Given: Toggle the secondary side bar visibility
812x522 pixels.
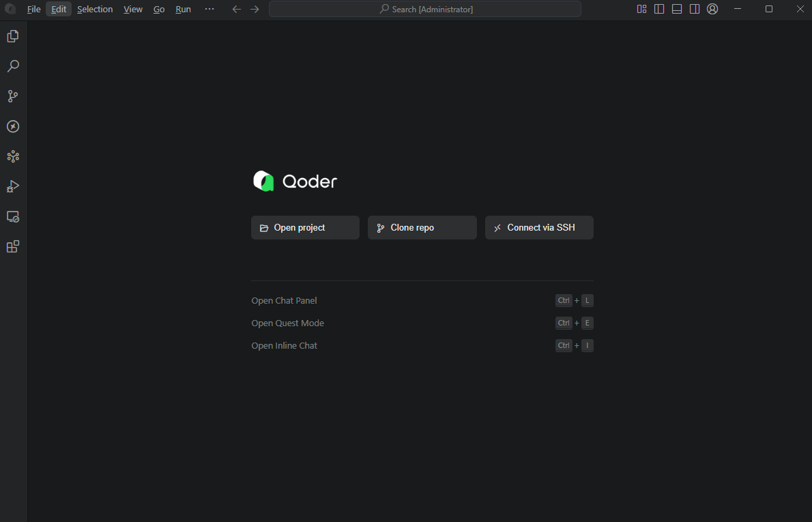Looking at the screenshot, I should point(695,9).
